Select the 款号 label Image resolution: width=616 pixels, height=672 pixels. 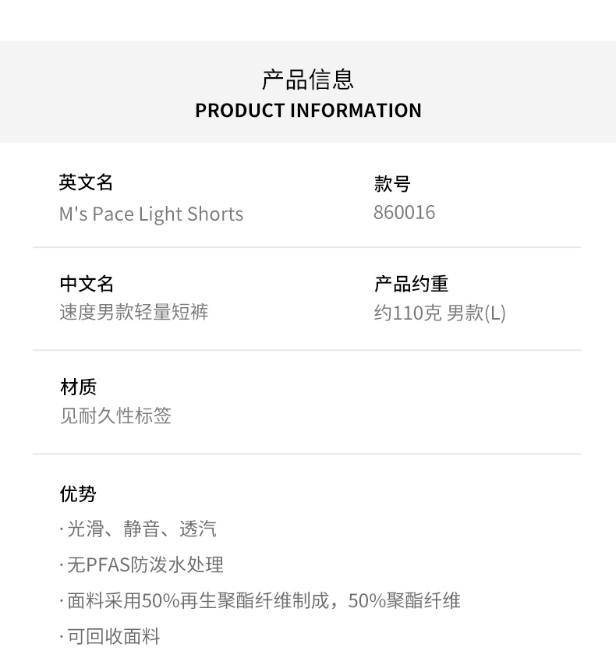(392, 184)
